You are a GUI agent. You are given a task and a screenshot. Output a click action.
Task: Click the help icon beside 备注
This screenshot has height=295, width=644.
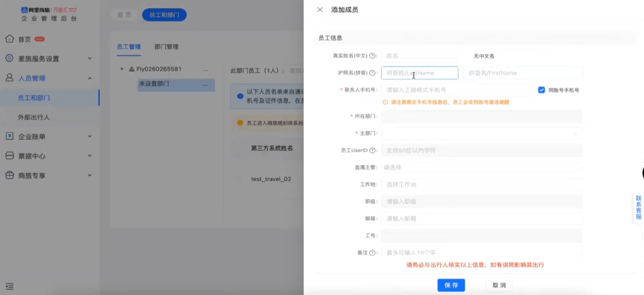click(372, 253)
